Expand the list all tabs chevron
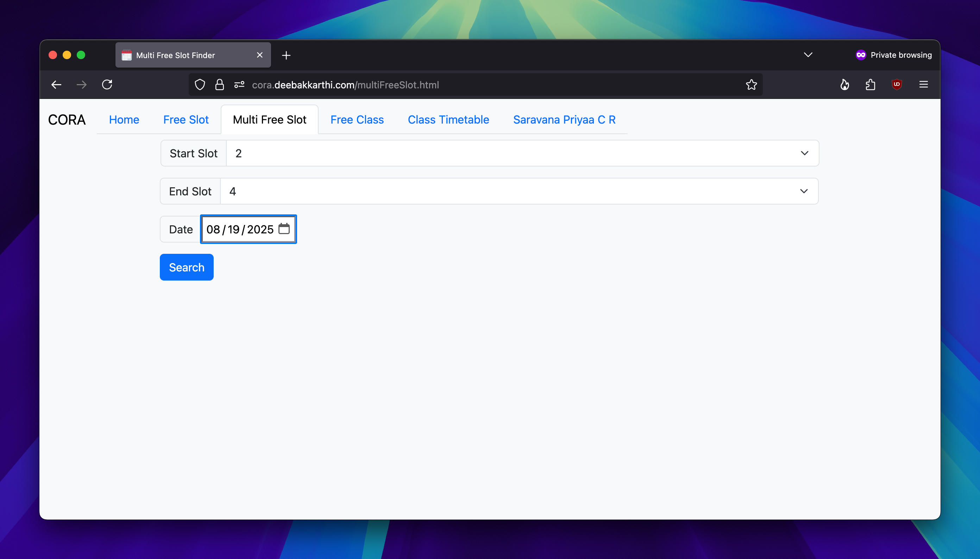Image resolution: width=980 pixels, height=559 pixels. point(808,55)
